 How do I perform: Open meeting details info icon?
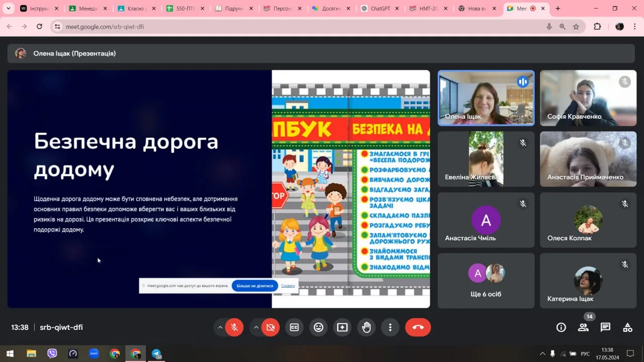point(561,327)
